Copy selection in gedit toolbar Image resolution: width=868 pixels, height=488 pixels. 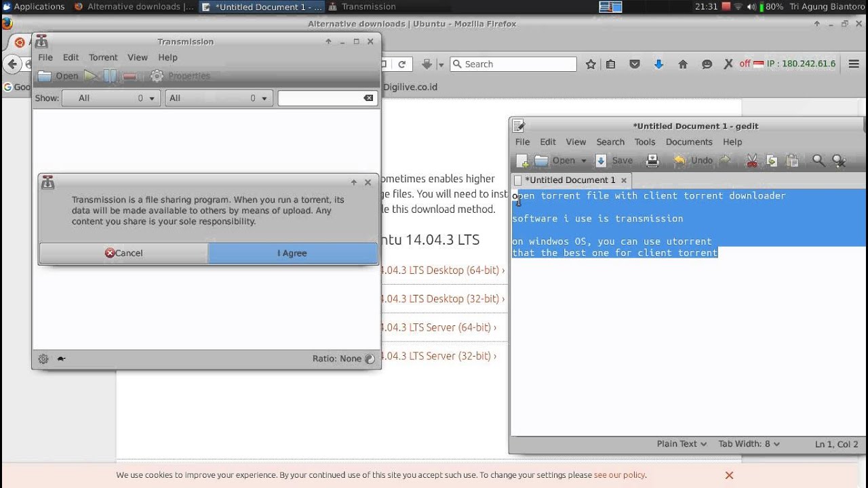(x=772, y=161)
